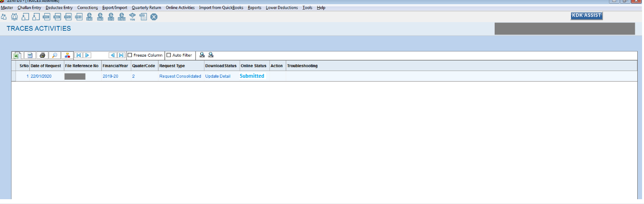Open the Quarterly Return menu
The image size is (644, 204).
coord(146,8)
